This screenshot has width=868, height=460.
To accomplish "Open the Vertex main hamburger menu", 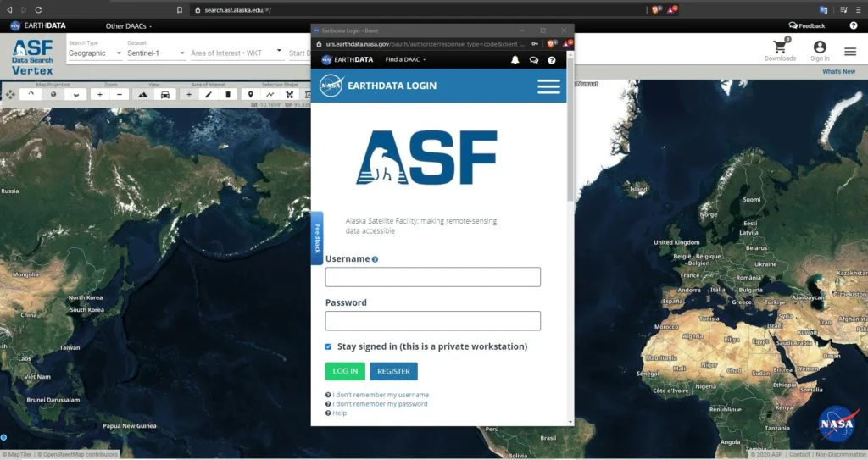I will click(x=850, y=52).
